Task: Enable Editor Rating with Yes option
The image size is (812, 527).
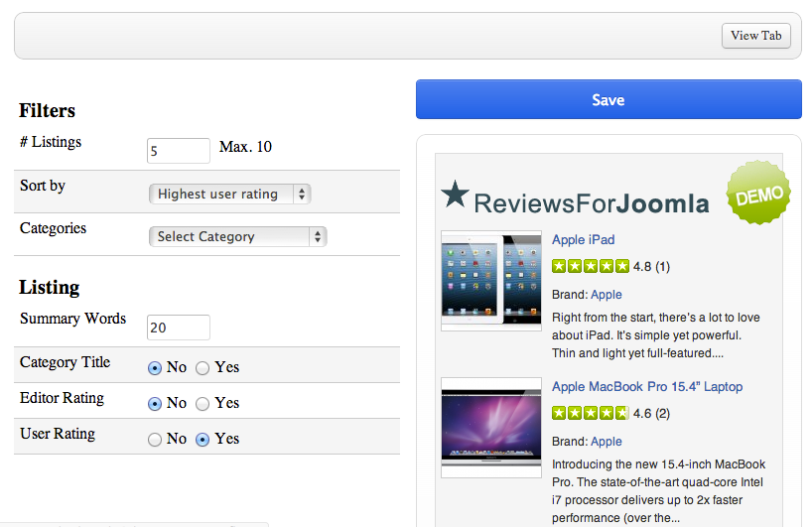Action: tap(203, 404)
